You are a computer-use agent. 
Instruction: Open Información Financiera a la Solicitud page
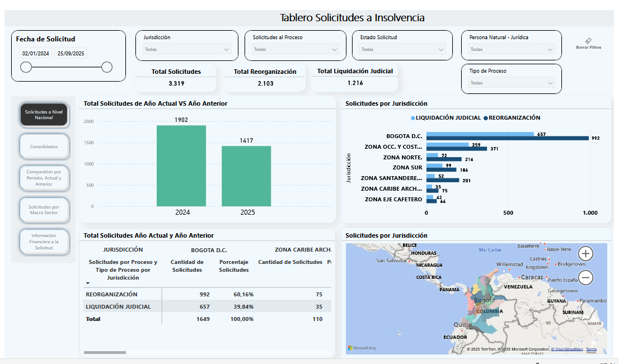[44, 242]
